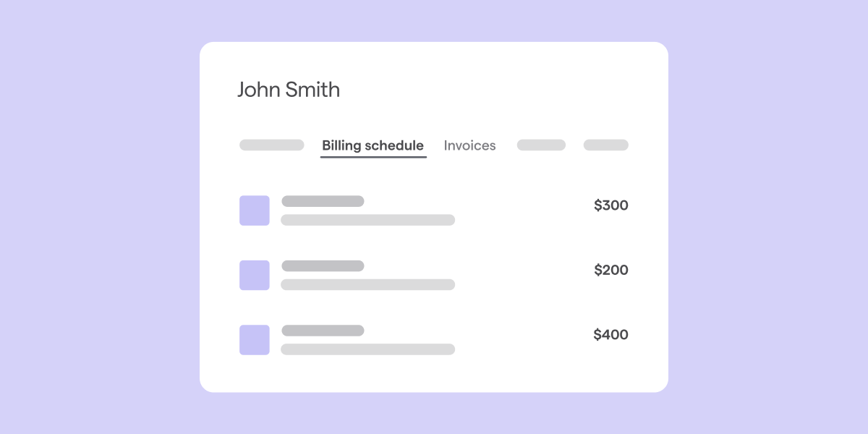The width and height of the screenshot is (868, 434).
Task: Click the dark title bar in the $400 row
Action: coord(323,331)
